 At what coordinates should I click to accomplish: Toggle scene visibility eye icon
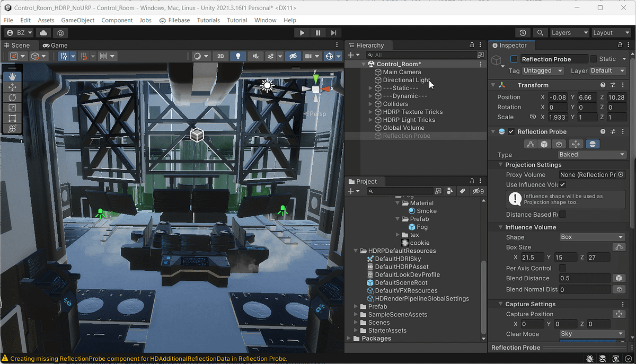(293, 56)
